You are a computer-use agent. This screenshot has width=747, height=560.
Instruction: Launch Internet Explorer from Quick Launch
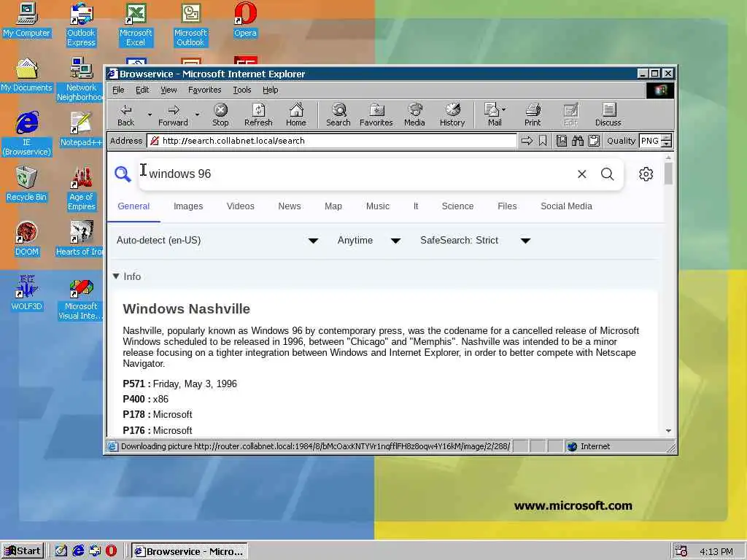tap(78, 551)
